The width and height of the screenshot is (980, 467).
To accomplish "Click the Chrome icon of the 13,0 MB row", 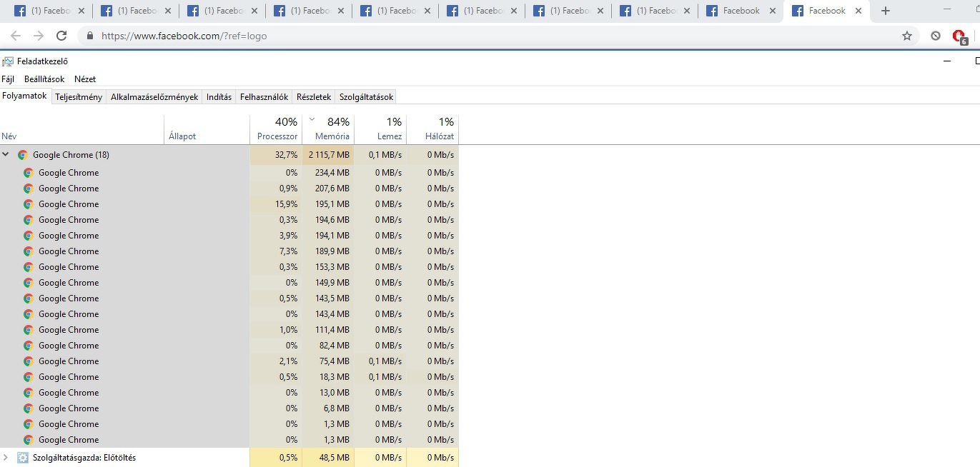I will (29, 393).
